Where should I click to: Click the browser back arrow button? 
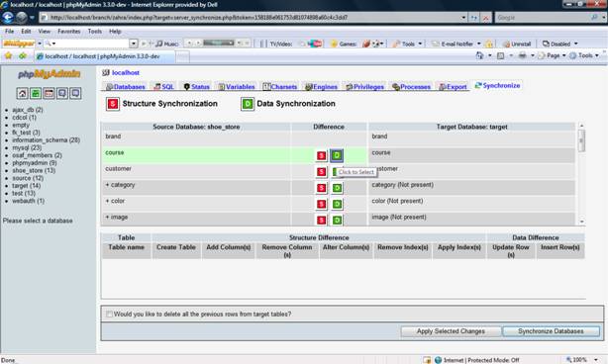click(x=8, y=18)
